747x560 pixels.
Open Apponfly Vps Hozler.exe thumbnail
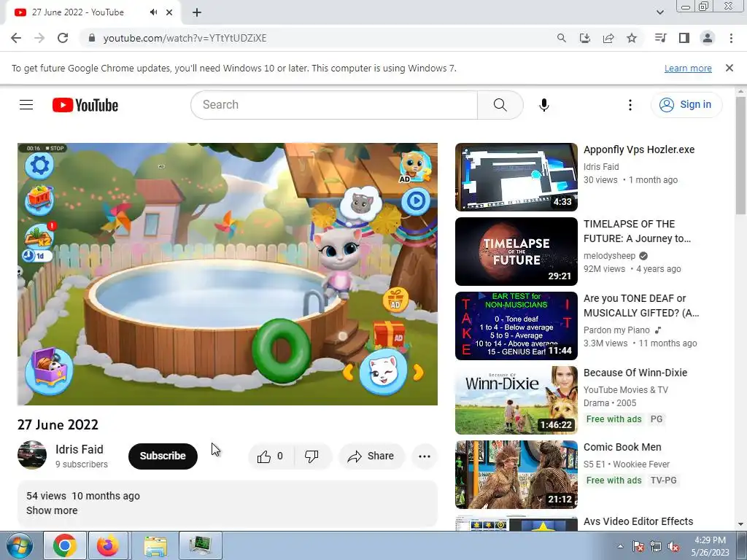point(516,177)
